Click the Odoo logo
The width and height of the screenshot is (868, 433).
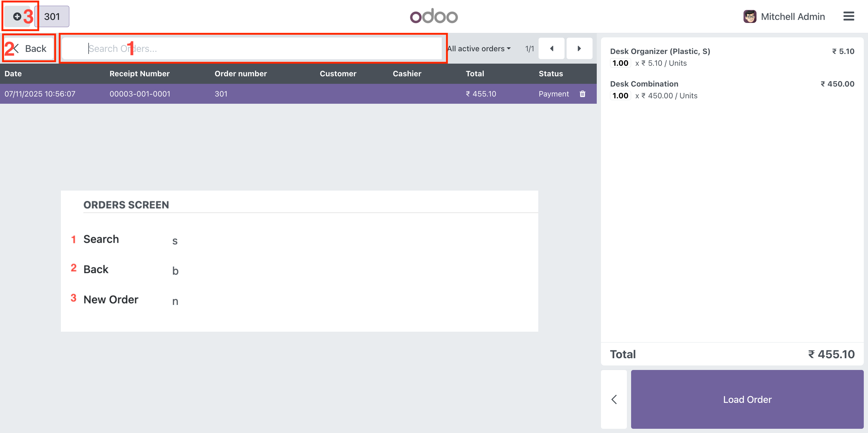click(434, 16)
